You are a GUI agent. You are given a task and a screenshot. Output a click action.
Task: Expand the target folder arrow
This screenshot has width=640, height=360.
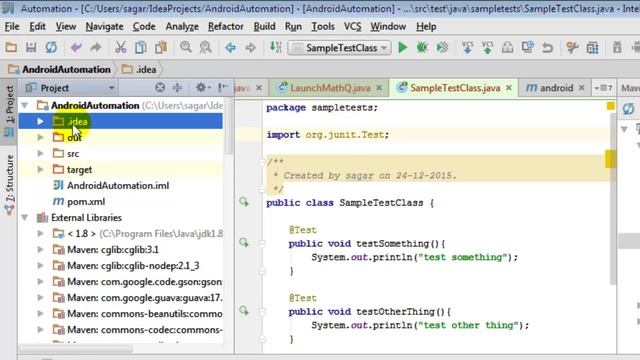pos(40,169)
